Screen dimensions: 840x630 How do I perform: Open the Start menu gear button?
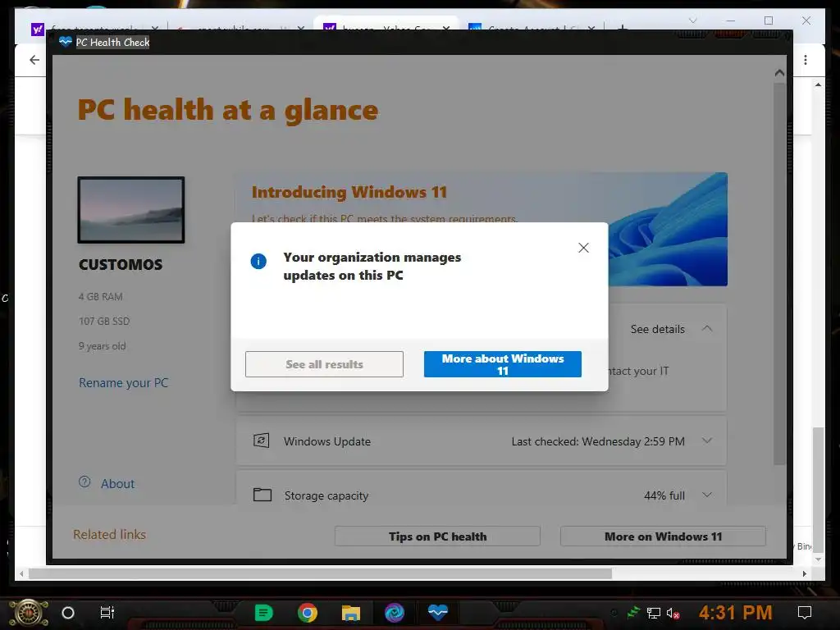(28, 612)
